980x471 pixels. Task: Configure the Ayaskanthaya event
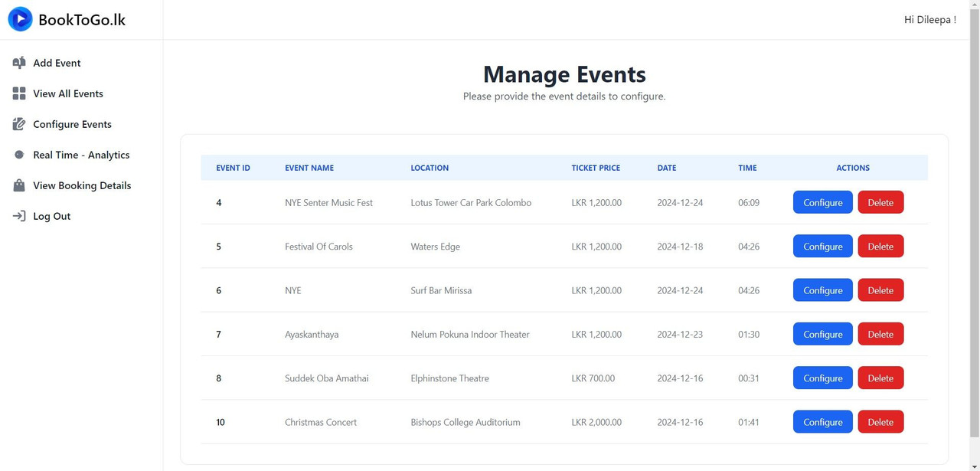822,334
